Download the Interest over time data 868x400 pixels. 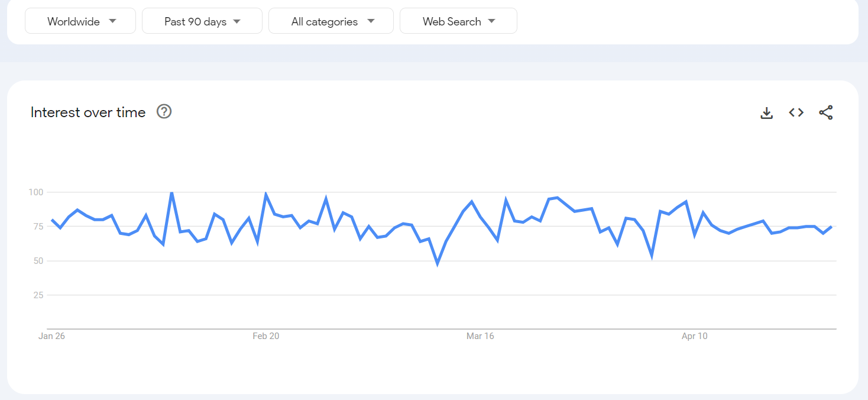[767, 112]
